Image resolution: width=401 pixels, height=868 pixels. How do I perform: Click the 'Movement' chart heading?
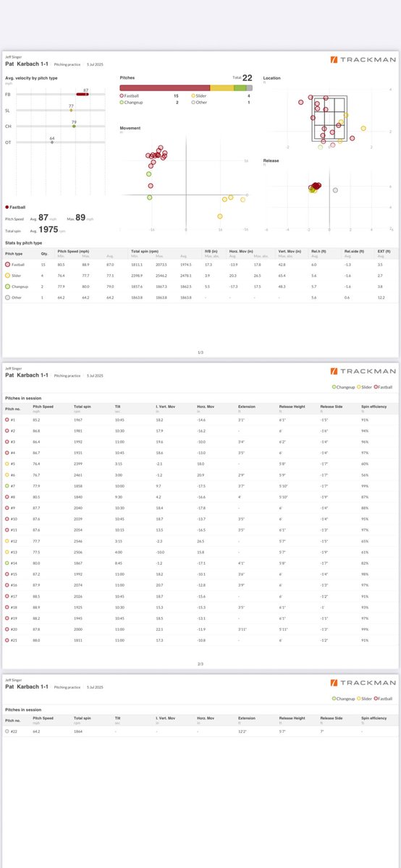tap(130, 127)
